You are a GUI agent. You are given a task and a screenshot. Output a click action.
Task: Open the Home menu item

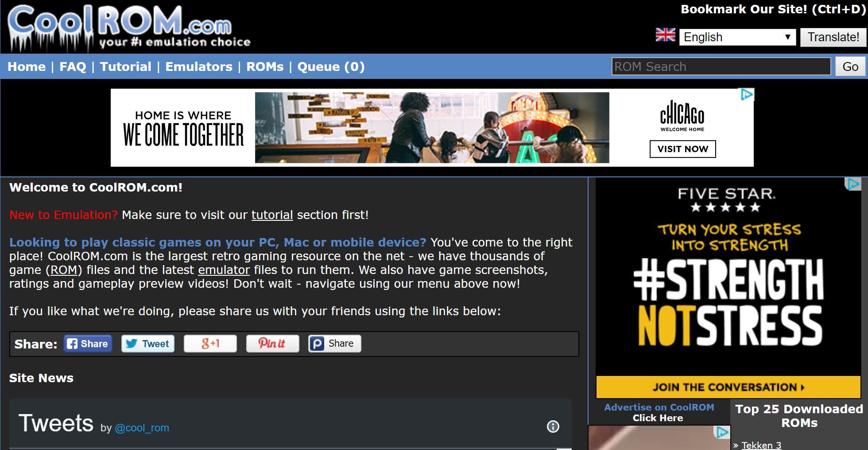click(x=27, y=67)
